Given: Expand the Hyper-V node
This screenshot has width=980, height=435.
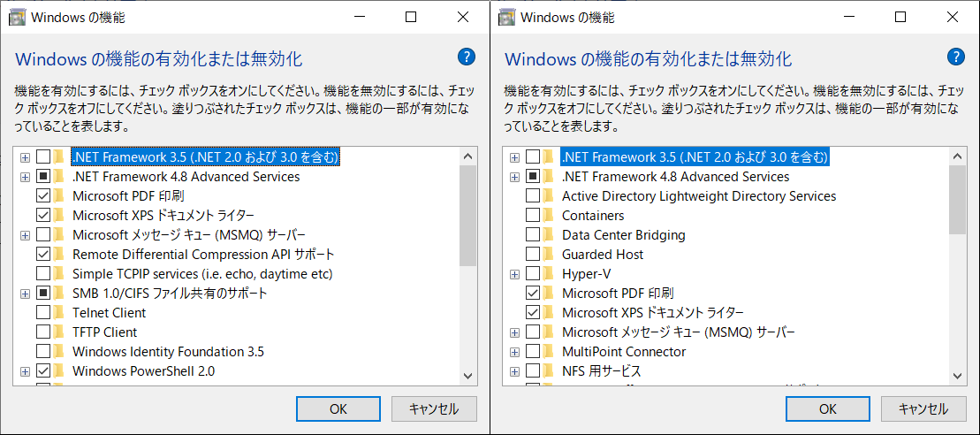Looking at the screenshot, I should pyautogui.click(x=515, y=274).
